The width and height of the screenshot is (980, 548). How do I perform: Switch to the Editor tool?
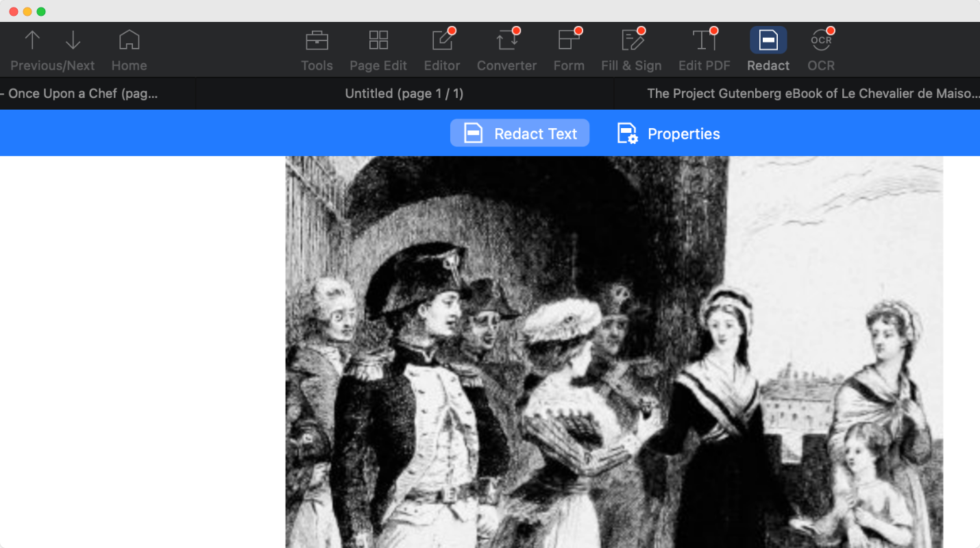point(442,50)
